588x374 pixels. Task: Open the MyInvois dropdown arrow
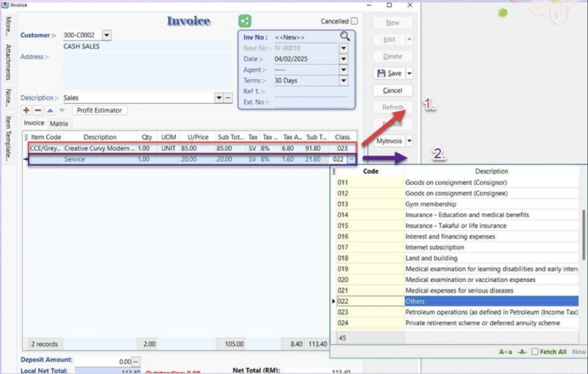(409, 141)
